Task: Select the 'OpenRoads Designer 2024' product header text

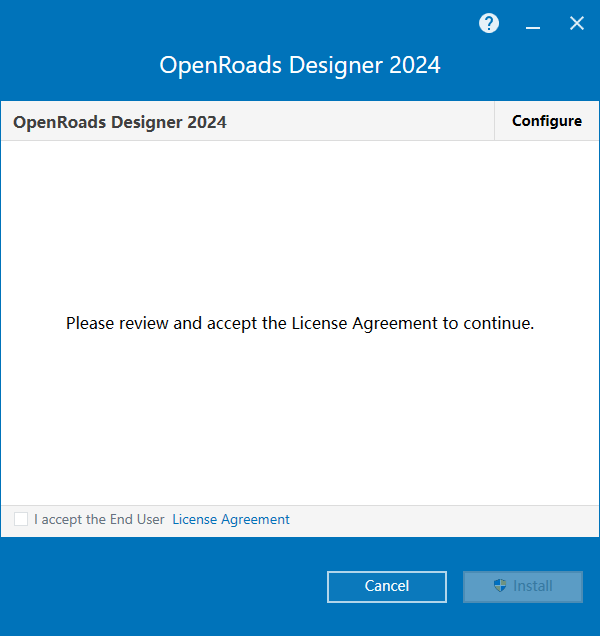Action: 120,122
